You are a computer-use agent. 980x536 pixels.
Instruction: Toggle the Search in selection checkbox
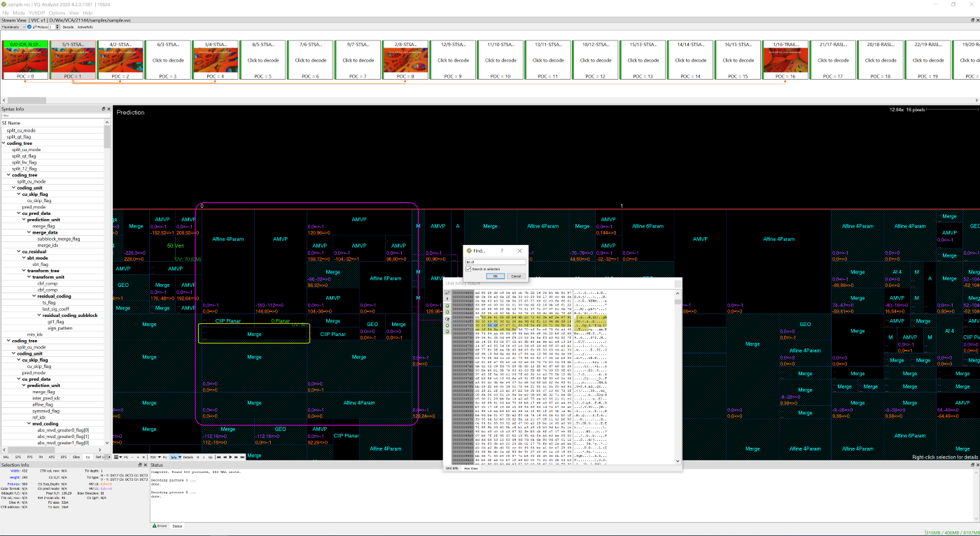468,269
